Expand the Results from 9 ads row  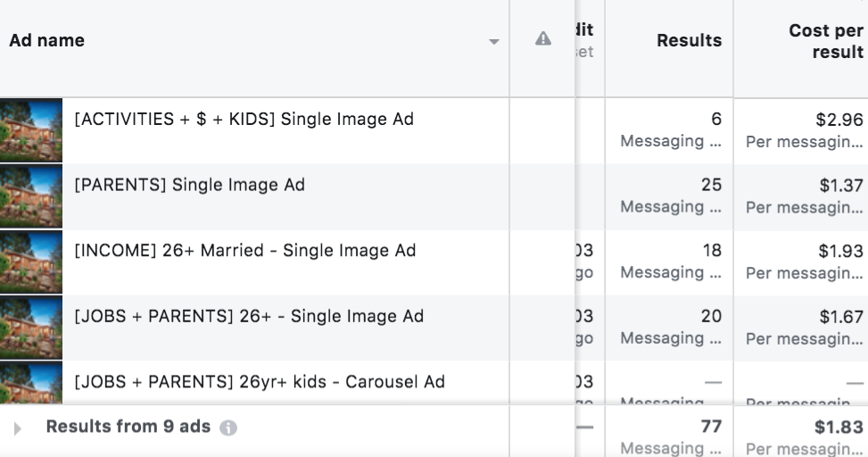tap(17, 428)
